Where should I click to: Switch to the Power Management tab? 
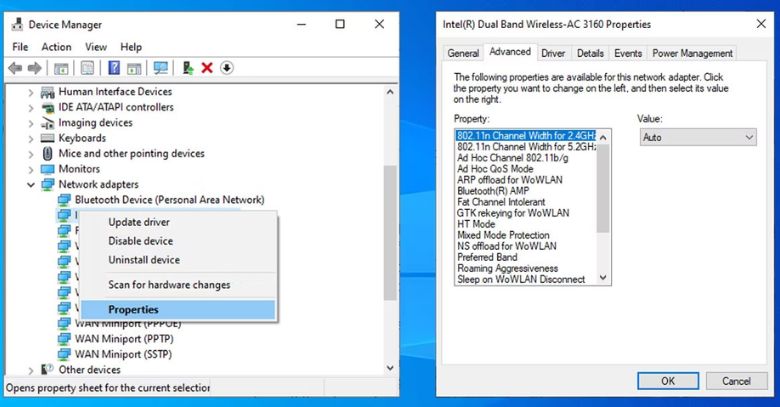pos(692,53)
